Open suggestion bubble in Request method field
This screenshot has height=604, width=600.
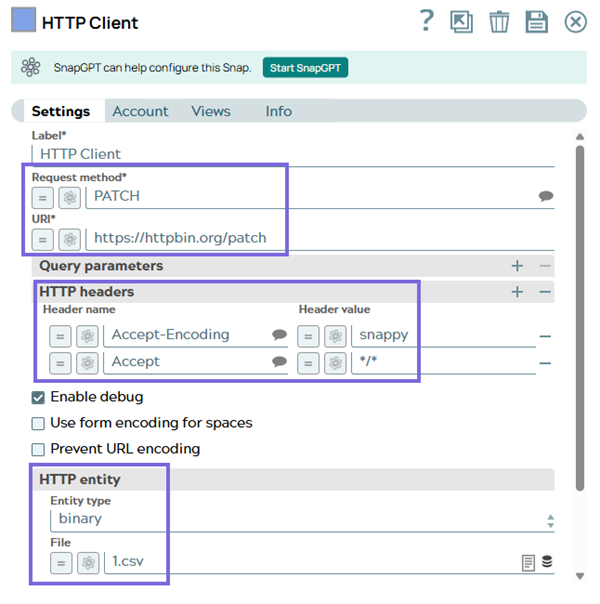tap(546, 197)
